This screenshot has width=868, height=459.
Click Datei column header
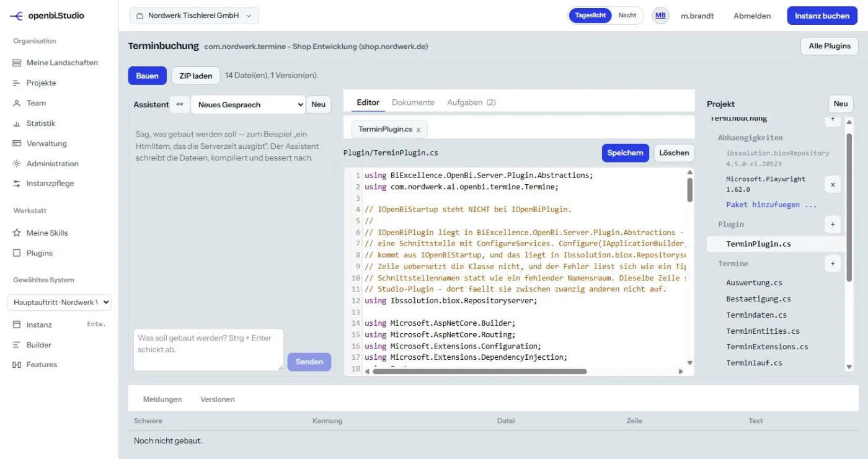coord(506,421)
